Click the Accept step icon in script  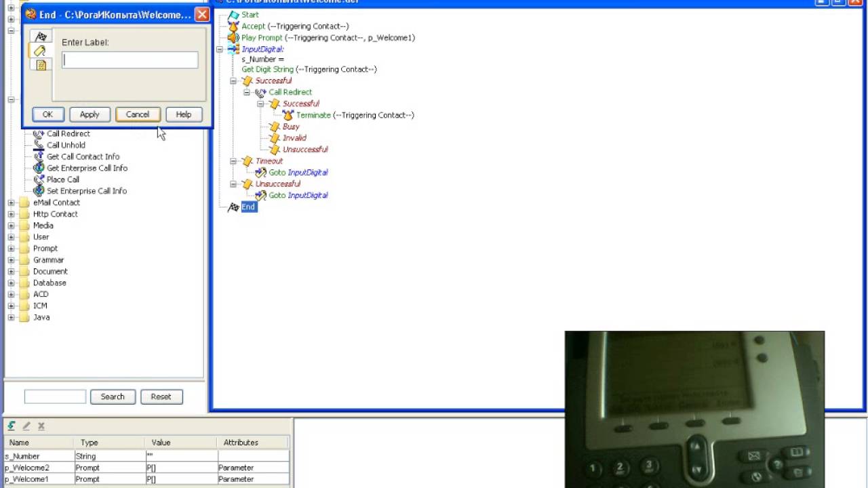[233, 26]
